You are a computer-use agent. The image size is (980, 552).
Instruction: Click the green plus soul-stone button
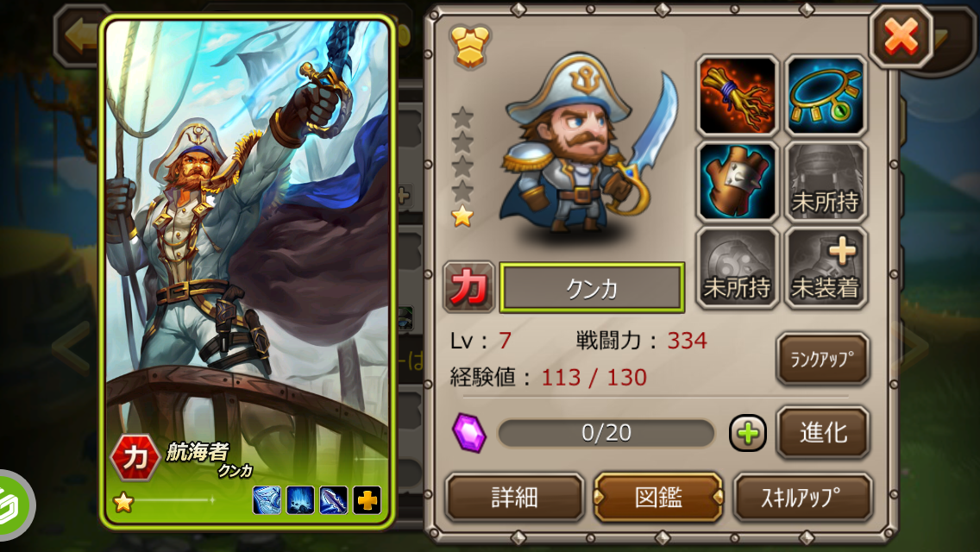click(x=747, y=433)
